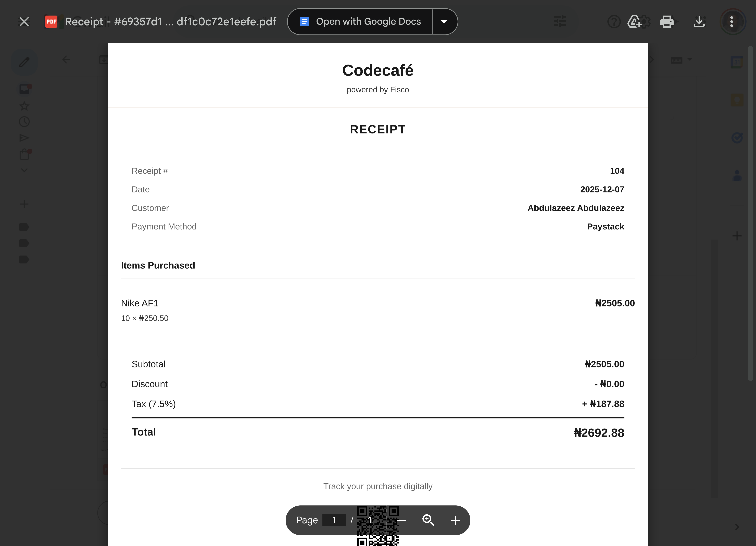Open Google Tasks side panel icon
Viewport: 756px width, 546px height.
coord(737,137)
